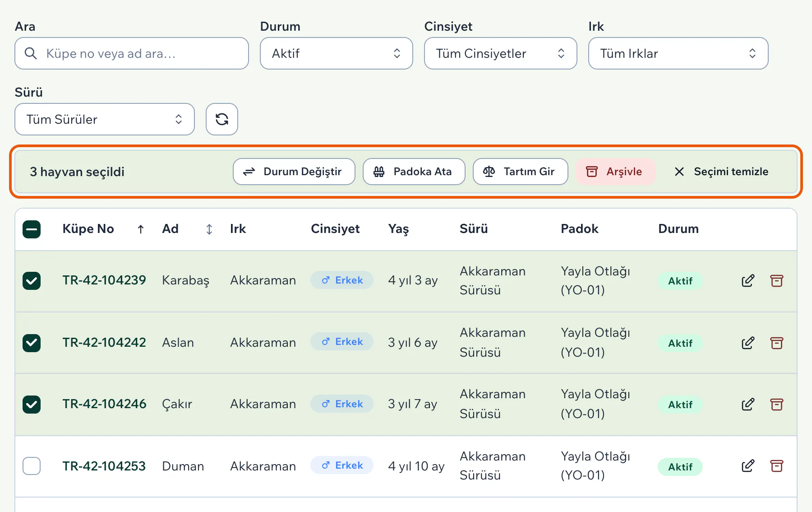812x512 pixels.
Task: Edit the TR-42-104242 Aslan row
Action: (x=748, y=343)
